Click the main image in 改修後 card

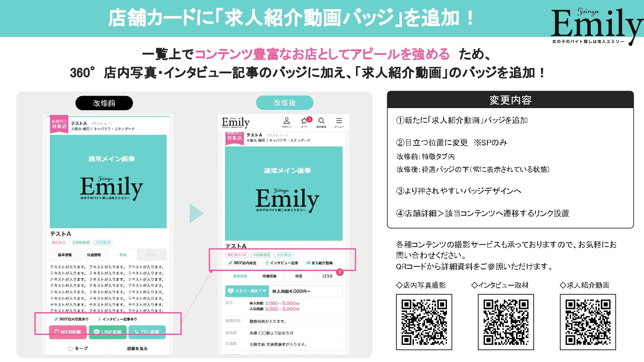284,193
